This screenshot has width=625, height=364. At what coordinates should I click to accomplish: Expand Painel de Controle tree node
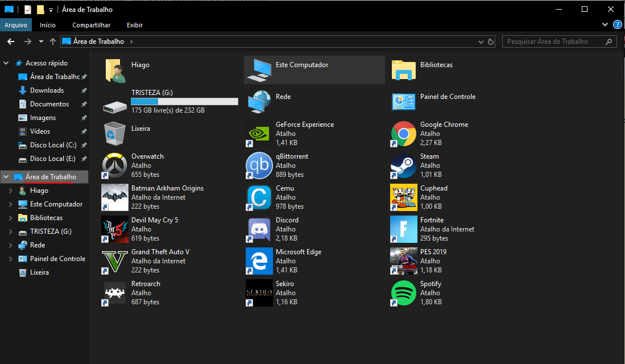point(11,259)
